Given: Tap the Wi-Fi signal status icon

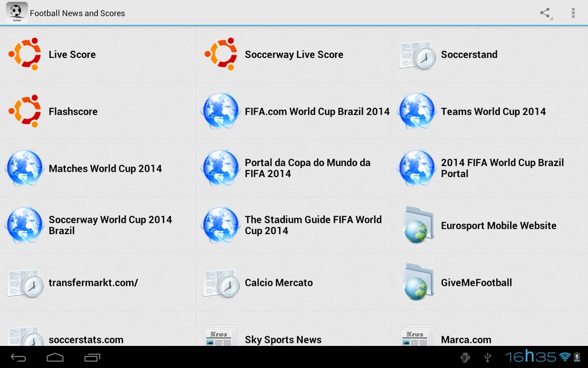Looking at the screenshot, I should coord(564,357).
